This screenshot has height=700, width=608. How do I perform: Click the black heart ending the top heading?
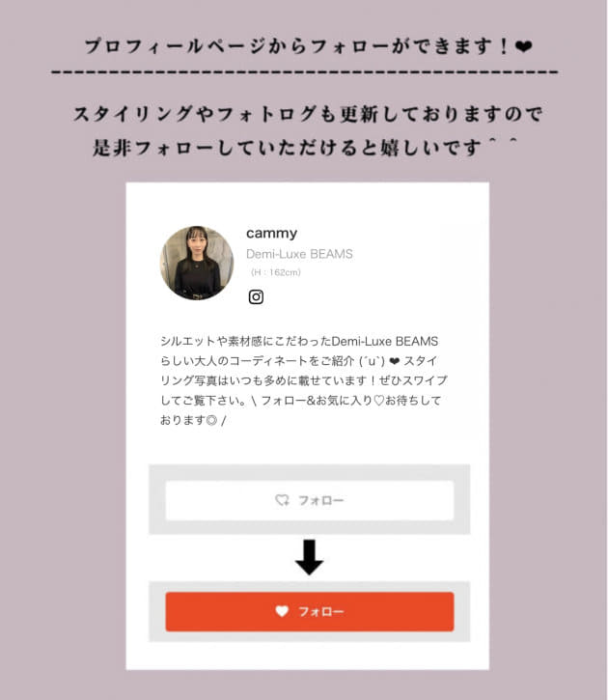click(x=523, y=46)
